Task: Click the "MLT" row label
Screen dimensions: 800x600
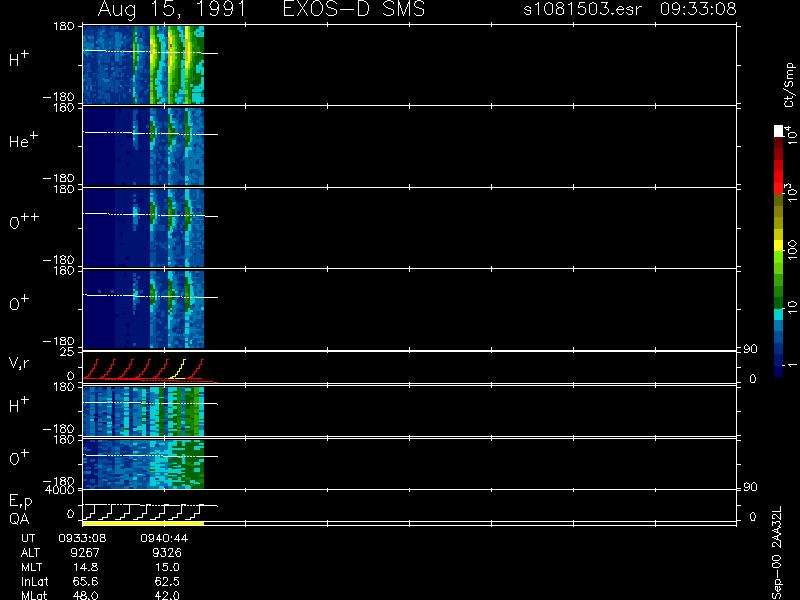Action: tap(31, 567)
